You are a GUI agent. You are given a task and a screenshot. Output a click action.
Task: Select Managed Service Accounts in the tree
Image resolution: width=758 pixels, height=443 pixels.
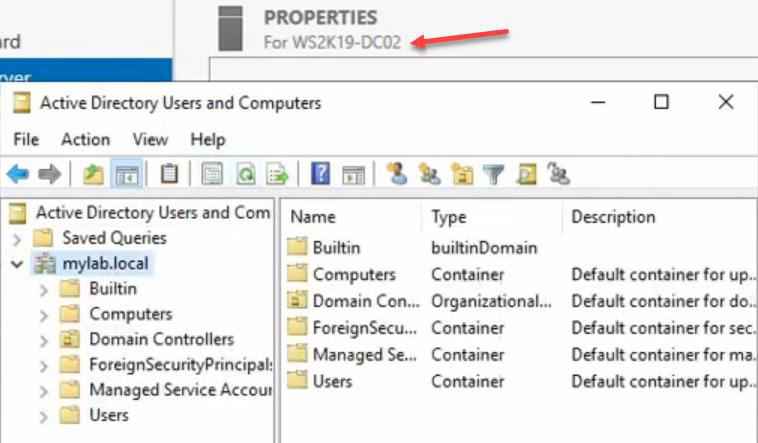coord(181,390)
